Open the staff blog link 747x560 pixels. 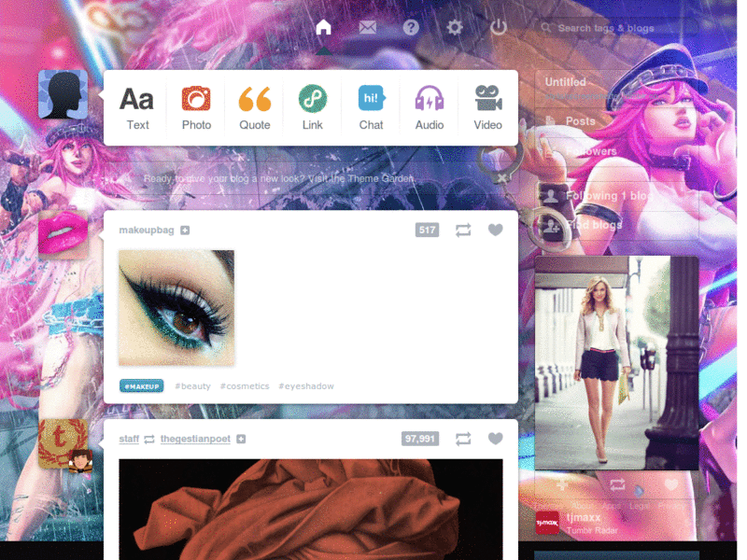(x=129, y=439)
